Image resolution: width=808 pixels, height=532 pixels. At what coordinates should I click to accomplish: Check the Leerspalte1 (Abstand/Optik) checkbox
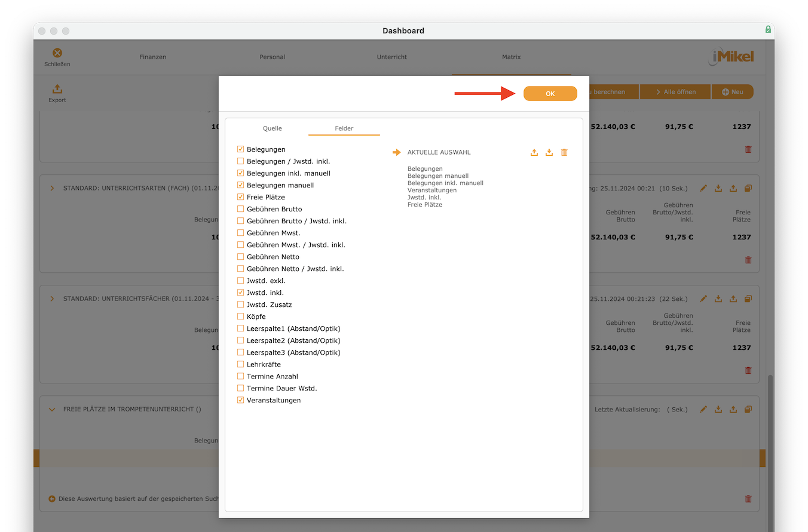[x=240, y=328]
